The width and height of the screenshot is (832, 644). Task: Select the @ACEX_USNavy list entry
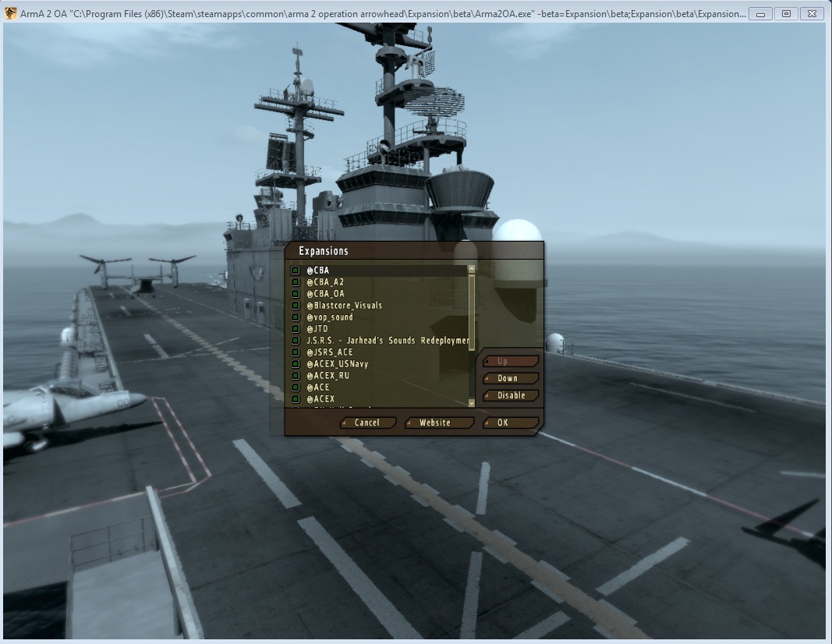point(378,364)
